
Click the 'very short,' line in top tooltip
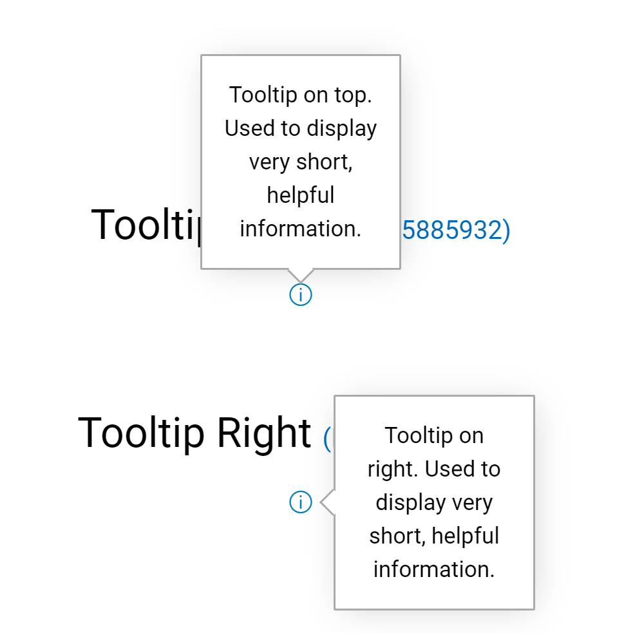301,162
